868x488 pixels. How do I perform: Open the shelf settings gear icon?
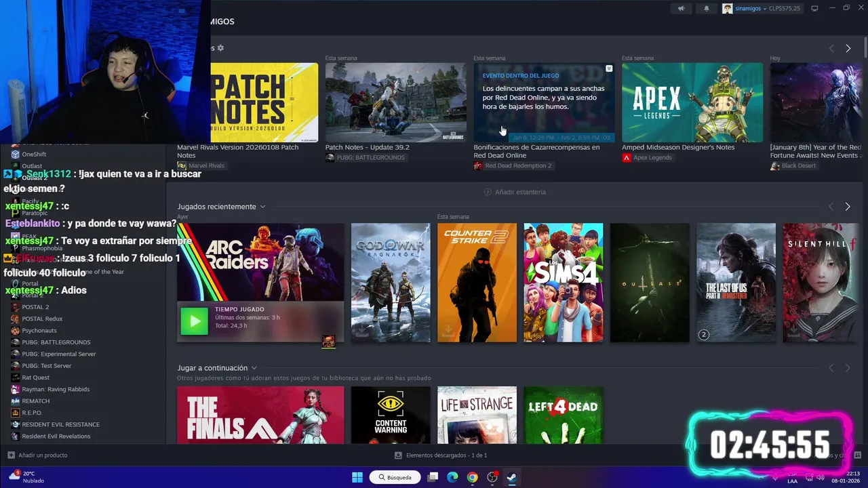click(220, 48)
